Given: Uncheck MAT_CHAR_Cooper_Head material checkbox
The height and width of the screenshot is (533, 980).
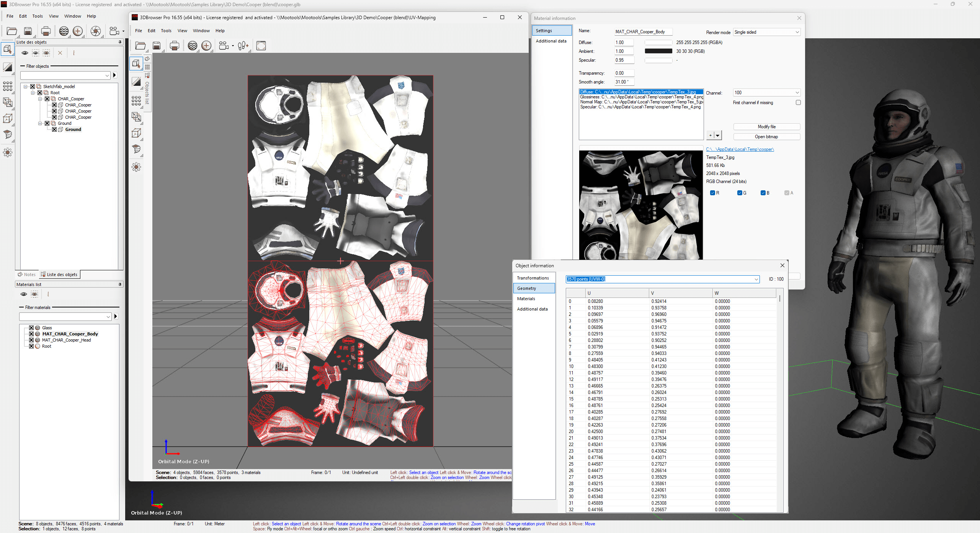Looking at the screenshot, I should click(x=31, y=340).
